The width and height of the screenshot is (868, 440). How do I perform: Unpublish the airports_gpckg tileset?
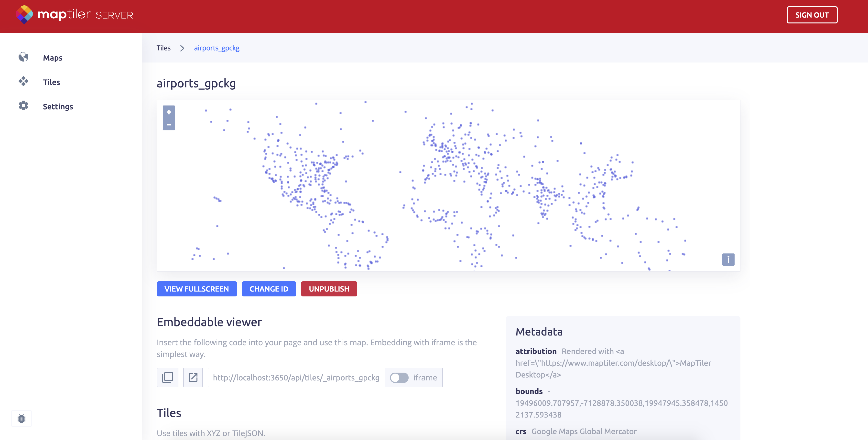coord(329,289)
